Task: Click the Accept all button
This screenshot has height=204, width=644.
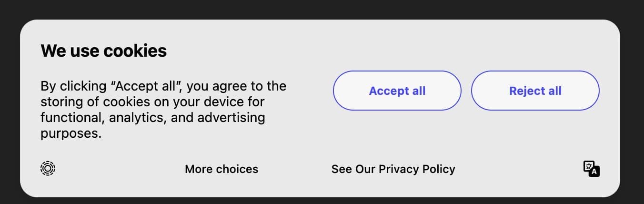Action: (x=397, y=91)
